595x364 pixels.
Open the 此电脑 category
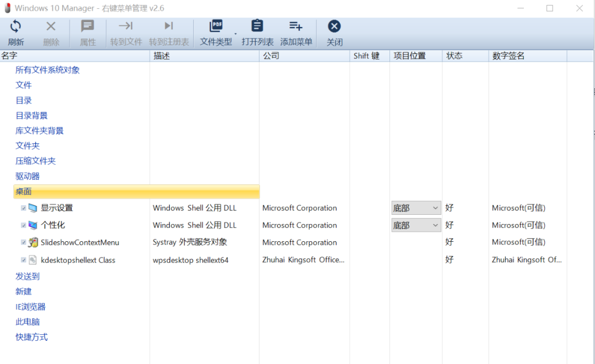coord(28,322)
